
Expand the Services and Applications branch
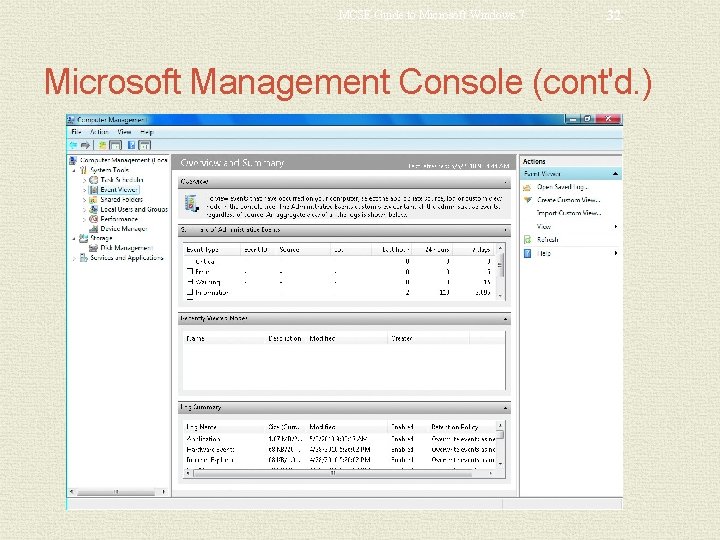[74, 259]
